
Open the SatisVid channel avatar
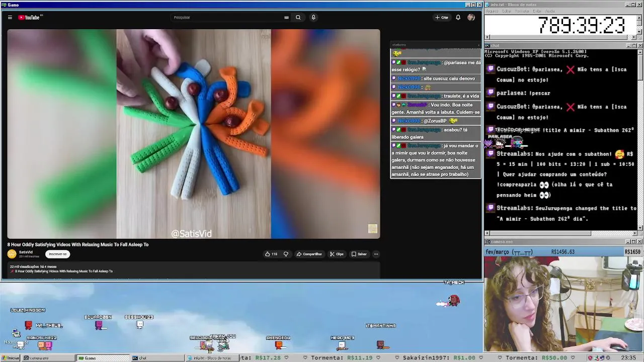(12, 254)
